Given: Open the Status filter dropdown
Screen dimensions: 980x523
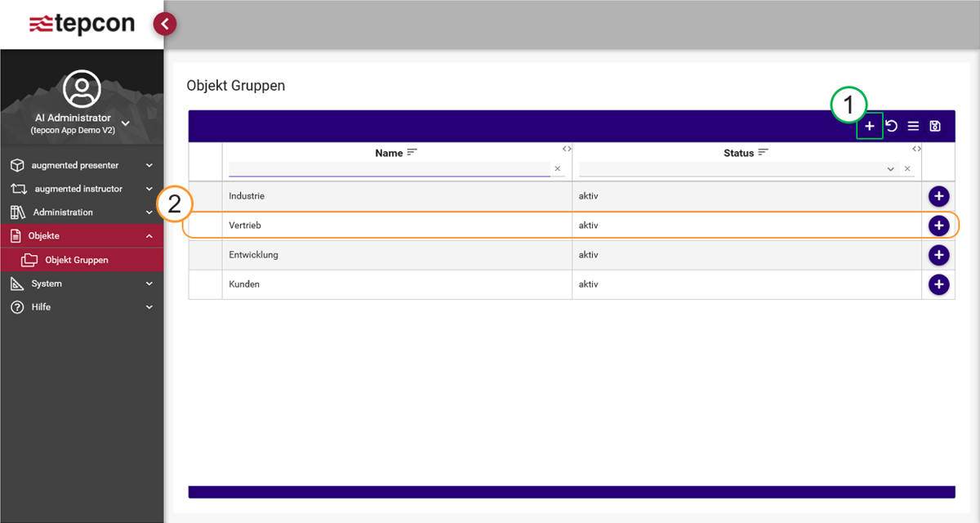Looking at the screenshot, I should (890, 169).
